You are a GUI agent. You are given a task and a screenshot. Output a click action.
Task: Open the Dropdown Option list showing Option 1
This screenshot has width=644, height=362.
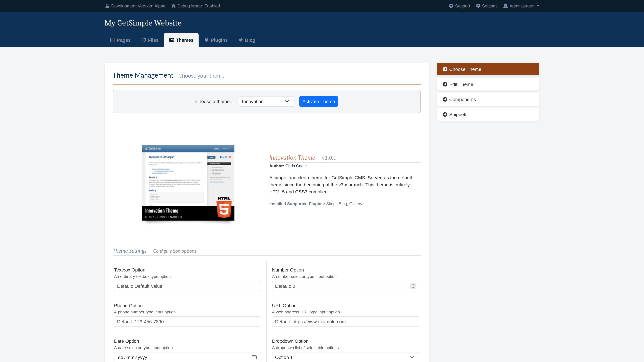pyautogui.click(x=345, y=357)
